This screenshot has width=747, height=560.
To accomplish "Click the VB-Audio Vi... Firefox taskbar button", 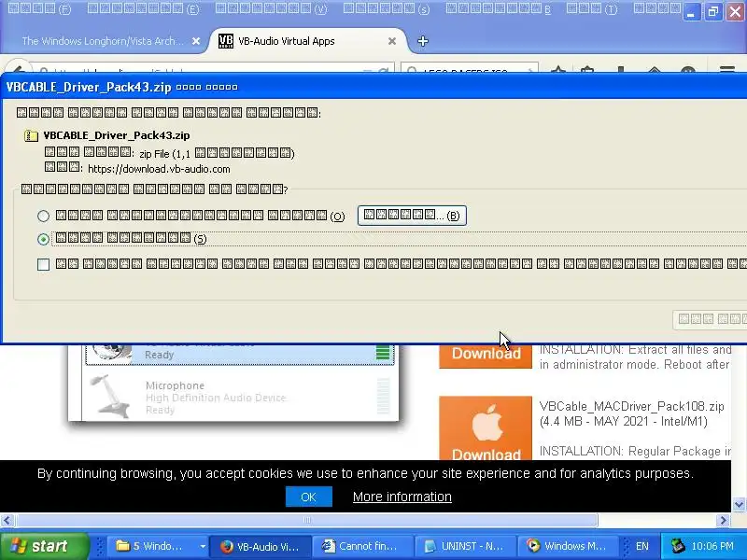I will click(261, 546).
